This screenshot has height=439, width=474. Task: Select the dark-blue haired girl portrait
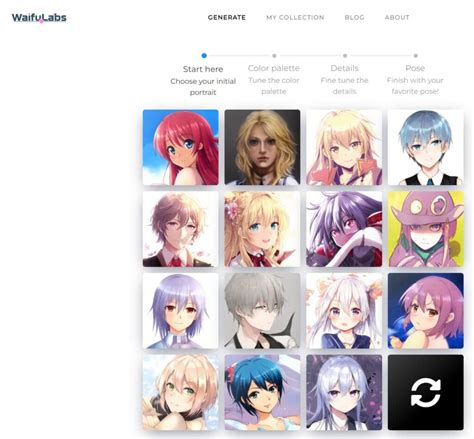[x=262, y=392]
